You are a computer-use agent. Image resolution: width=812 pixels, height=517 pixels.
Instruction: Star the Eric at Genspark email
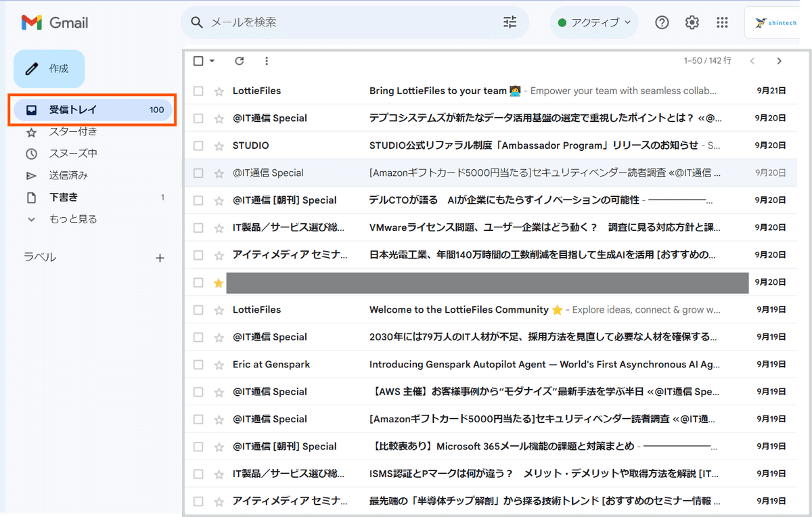pyautogui.click(x=219, y=365)
